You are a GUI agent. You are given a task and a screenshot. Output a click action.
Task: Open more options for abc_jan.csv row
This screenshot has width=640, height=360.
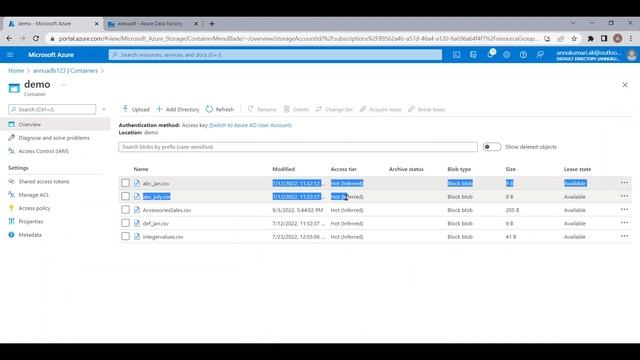click(624, 183)
